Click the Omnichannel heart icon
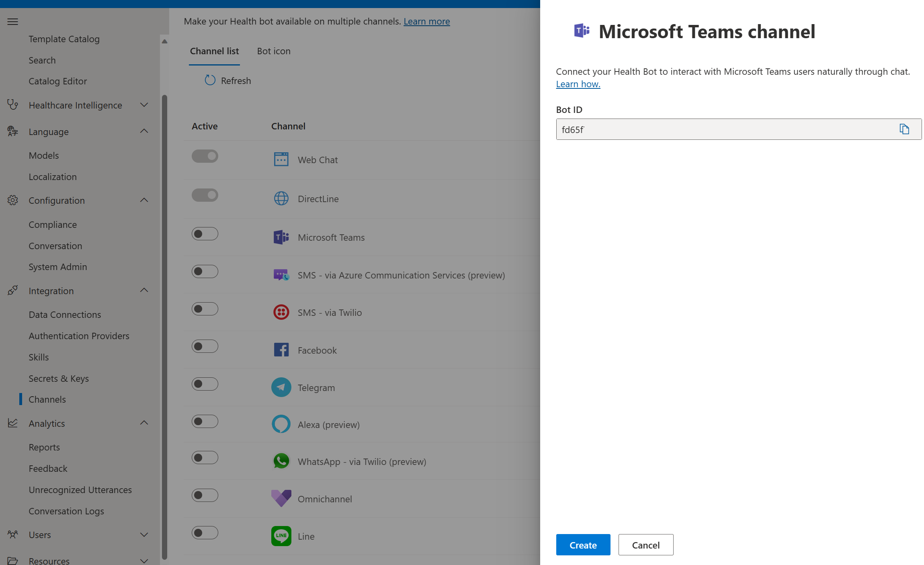Screen dimensions: 924x565 (x=281, y=498)
